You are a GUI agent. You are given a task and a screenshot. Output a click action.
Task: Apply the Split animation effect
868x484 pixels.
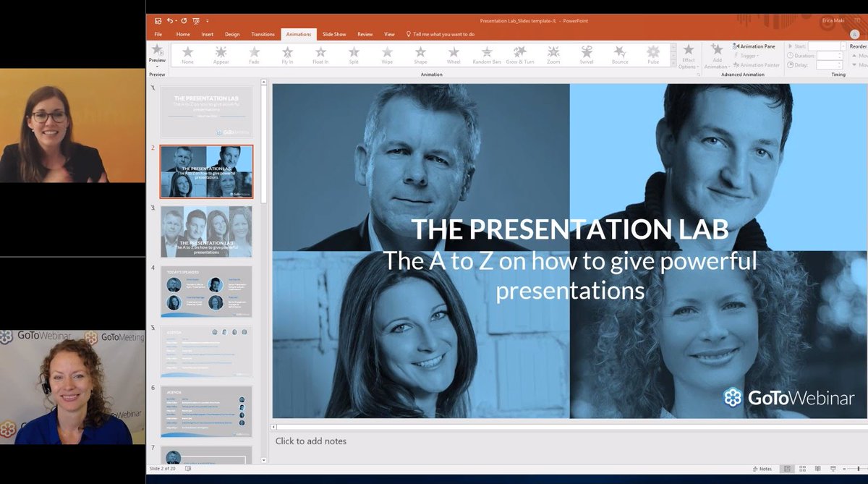pos(354,55)
